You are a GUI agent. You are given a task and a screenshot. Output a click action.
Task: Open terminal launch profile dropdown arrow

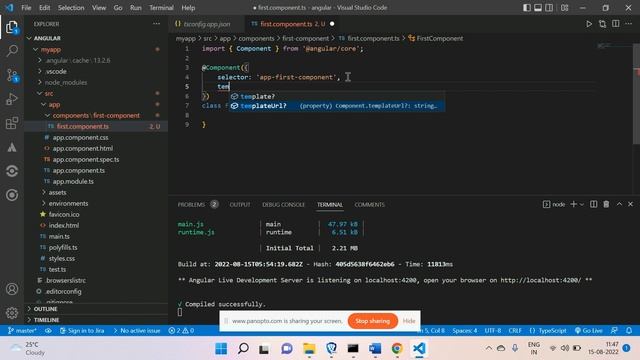point(582,204)
